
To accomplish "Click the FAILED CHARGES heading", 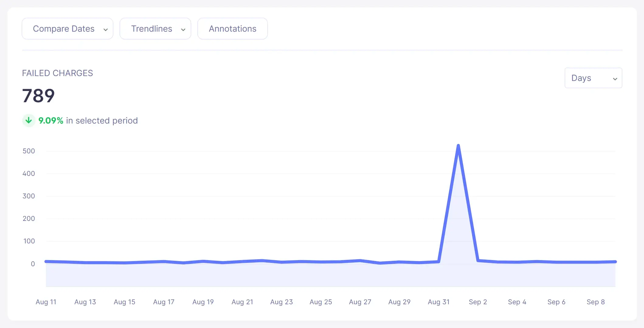I will coord(57,73).
